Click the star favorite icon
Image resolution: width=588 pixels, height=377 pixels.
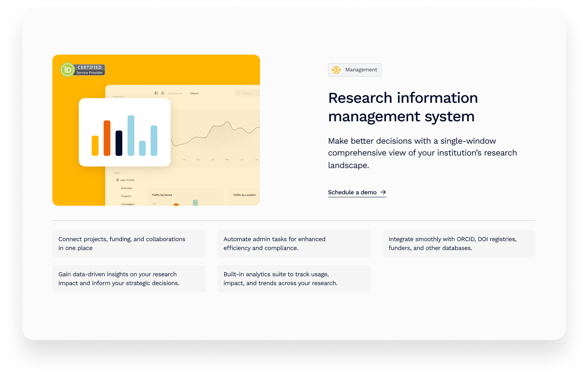(163, 93)
